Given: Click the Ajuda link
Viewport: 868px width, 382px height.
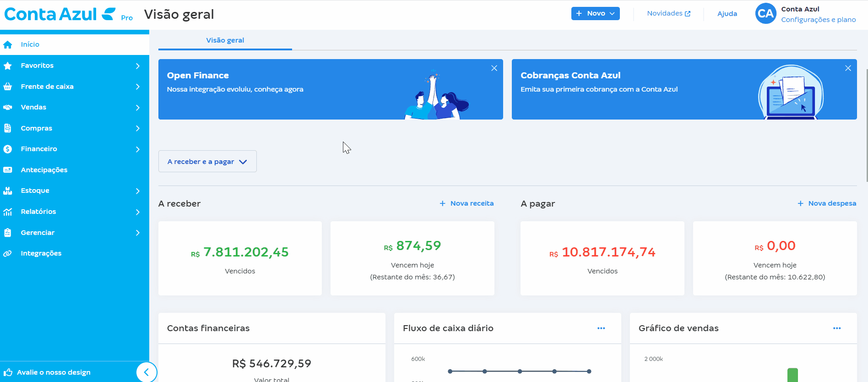Looking at the screenshot, I should [727, 14].
